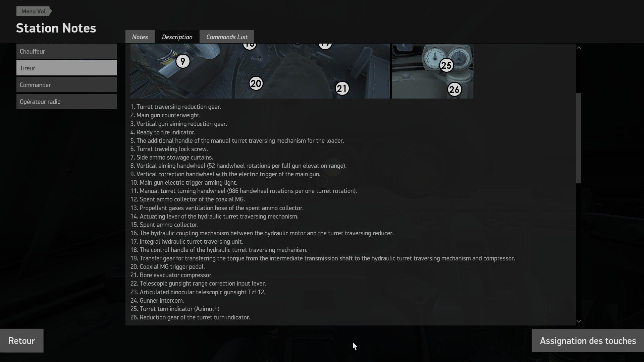Select the Description tab
This screenshot has width=644, height=362.
(177, 37)
